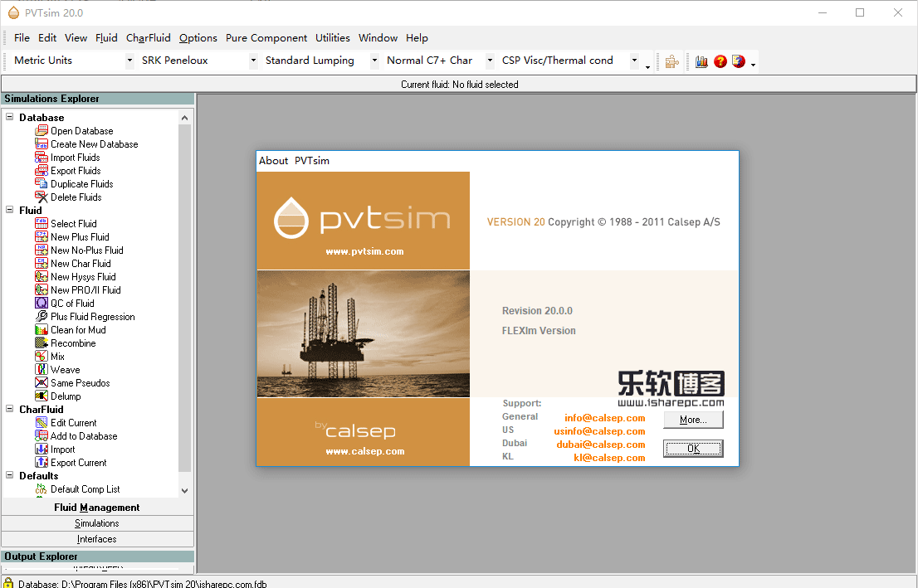Open the Utilities menu

click(333, 38)
